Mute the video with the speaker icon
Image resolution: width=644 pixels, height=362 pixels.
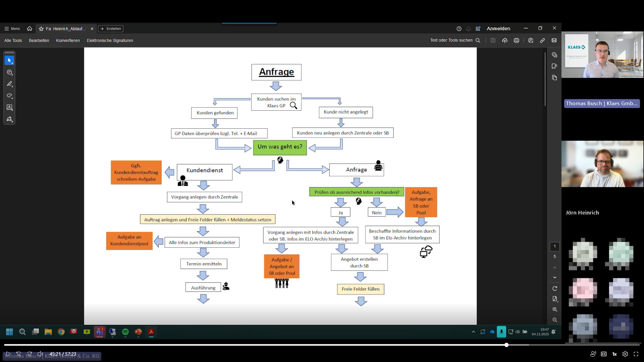click(x=40, y=354)
